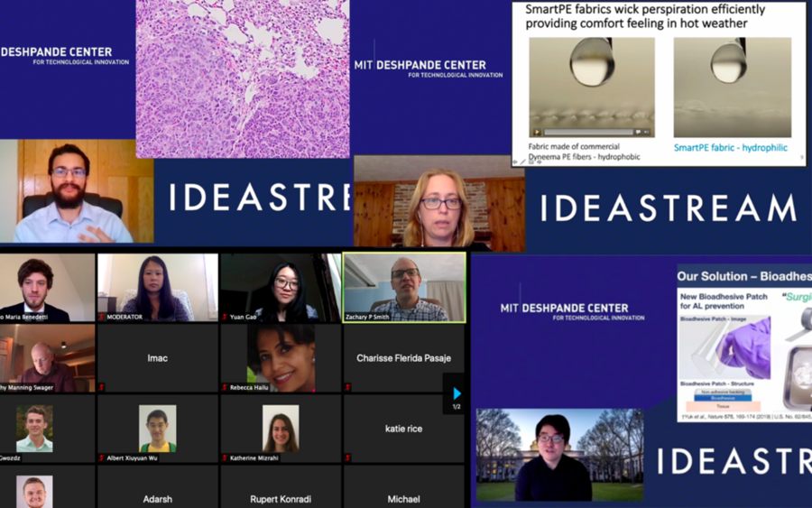812x508 pixels.
Task: Click Rebecca Hailu's muted mic icon
Action: [x=225, y=387]
